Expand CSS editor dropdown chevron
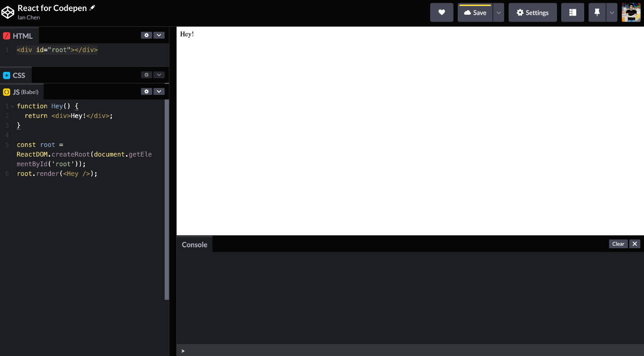Viewport: 644px width, 356px height. (x=159, y=75)
